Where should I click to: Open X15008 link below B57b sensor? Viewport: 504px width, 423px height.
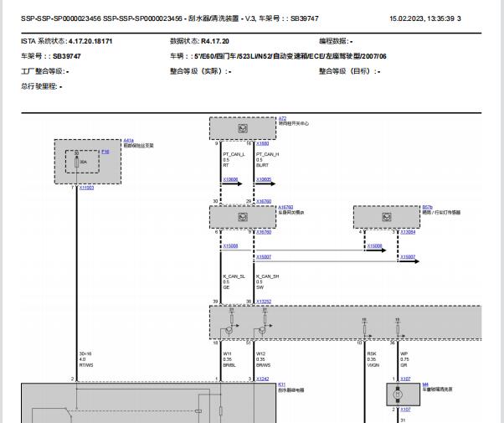[x=375, y=246]
